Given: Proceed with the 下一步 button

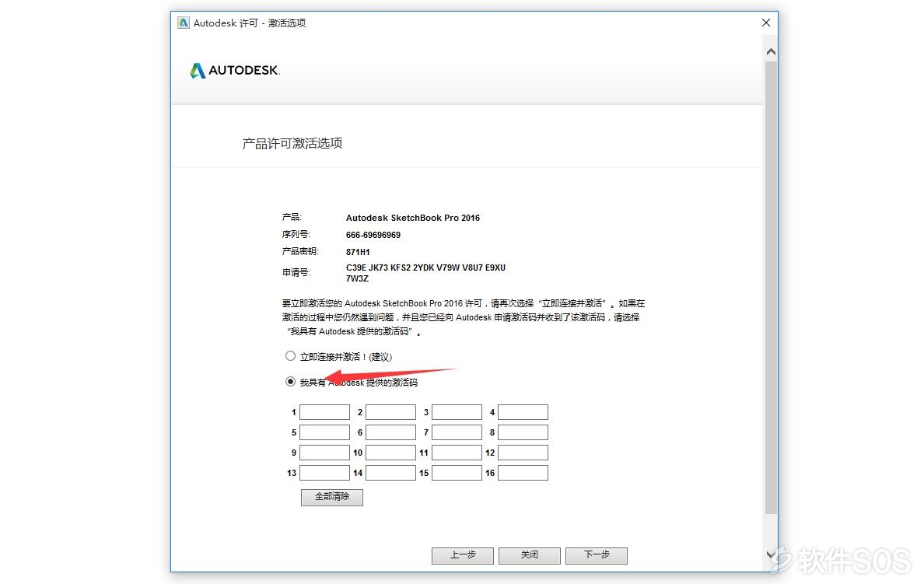Looking at the screenshot, I should tap(597, 555).
